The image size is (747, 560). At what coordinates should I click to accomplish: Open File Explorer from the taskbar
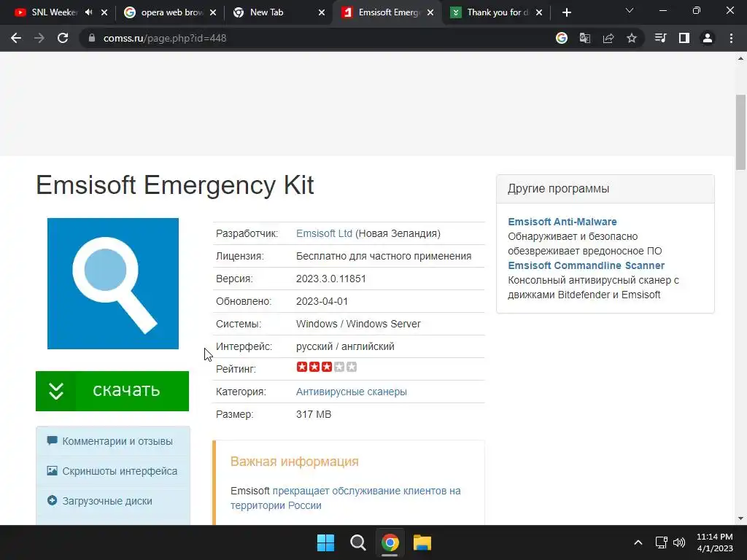pos(422,542)
